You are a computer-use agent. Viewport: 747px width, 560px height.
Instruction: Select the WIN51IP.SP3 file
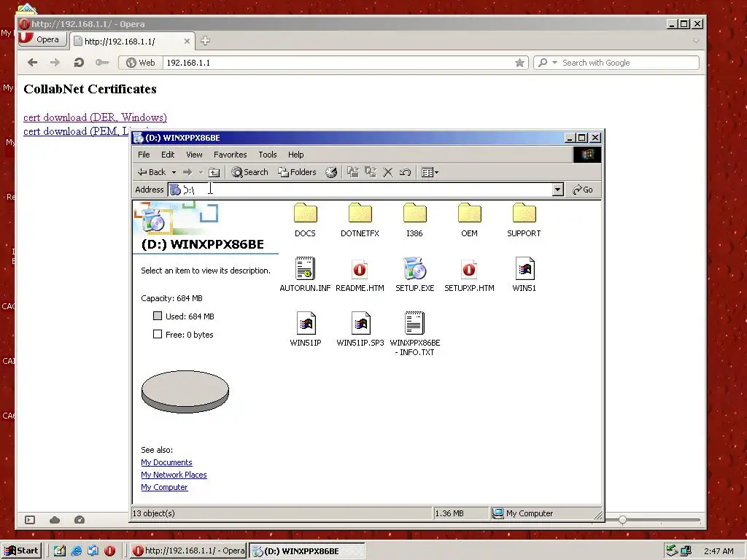360,329
